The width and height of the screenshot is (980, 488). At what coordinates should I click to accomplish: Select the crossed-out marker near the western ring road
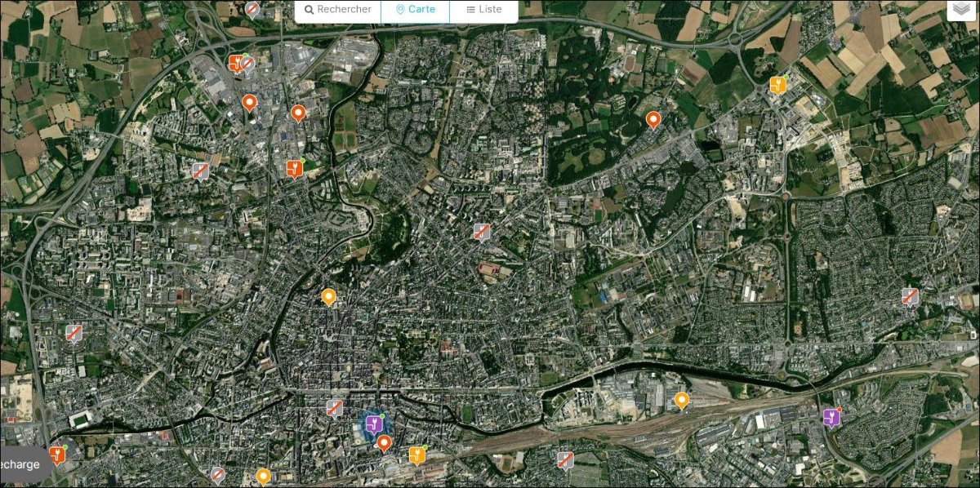pyautogui.click(x=73, y=333)
